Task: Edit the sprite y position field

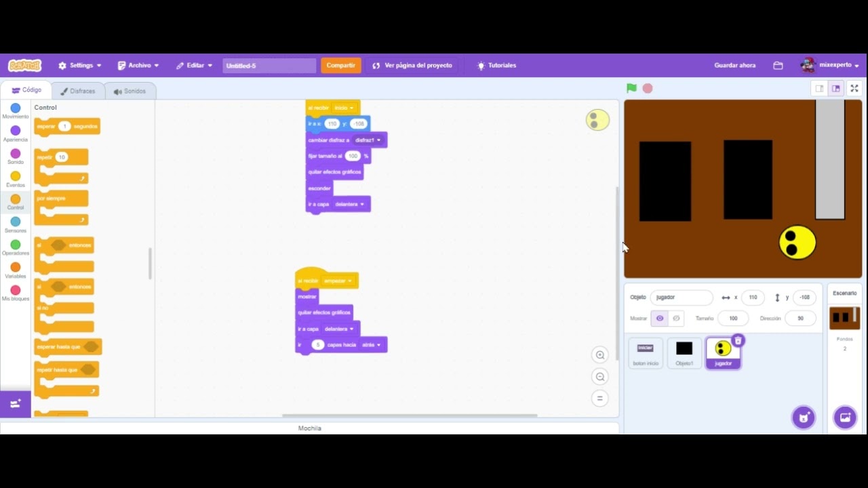Action: tap(804, 298)
